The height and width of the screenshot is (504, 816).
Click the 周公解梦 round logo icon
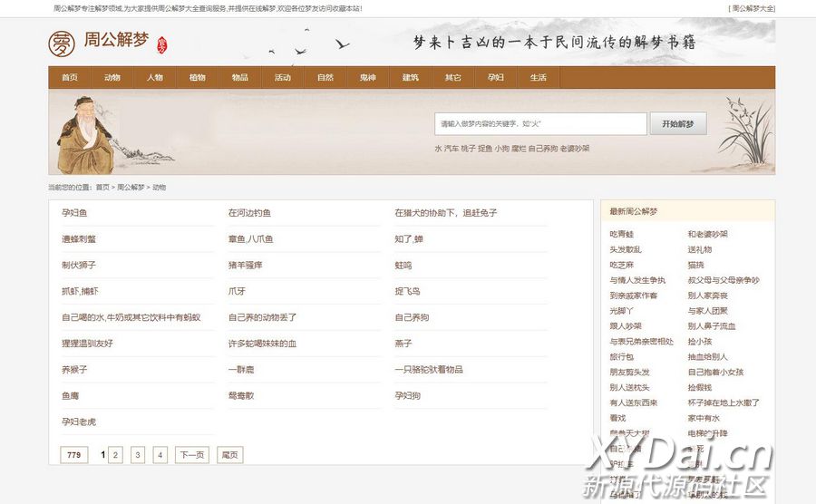[x=62, y=43]
